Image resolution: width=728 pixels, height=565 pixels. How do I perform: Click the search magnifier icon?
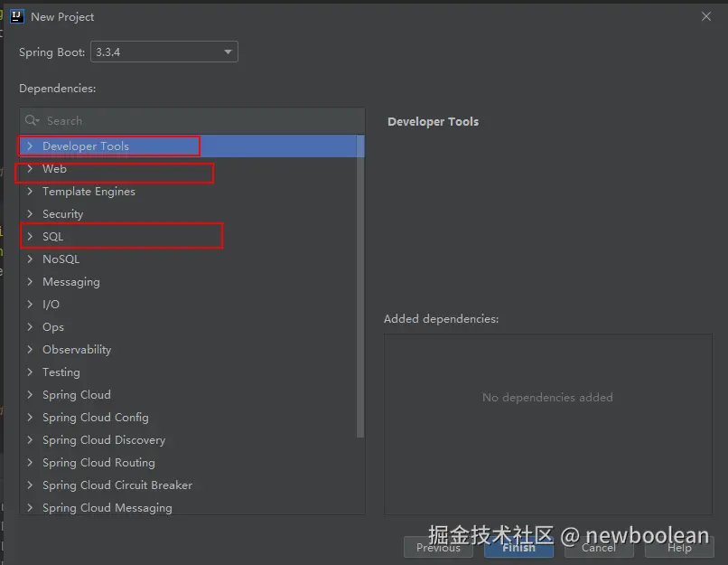[32, 121]
